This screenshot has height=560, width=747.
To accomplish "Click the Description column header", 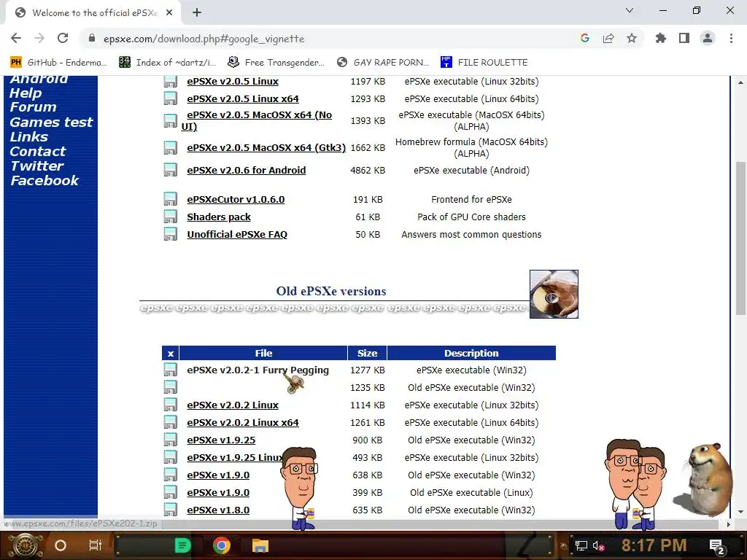I will point(471,354).
